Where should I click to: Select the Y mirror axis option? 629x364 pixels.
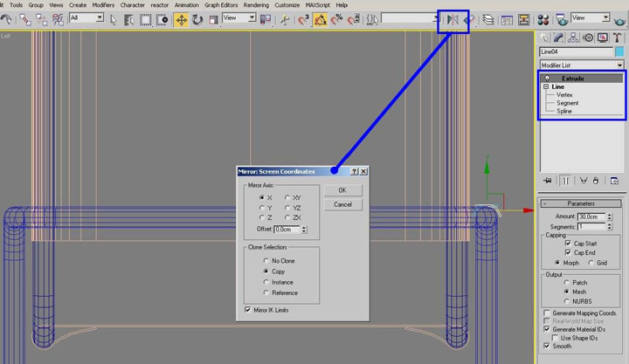(x=261, y=208)
